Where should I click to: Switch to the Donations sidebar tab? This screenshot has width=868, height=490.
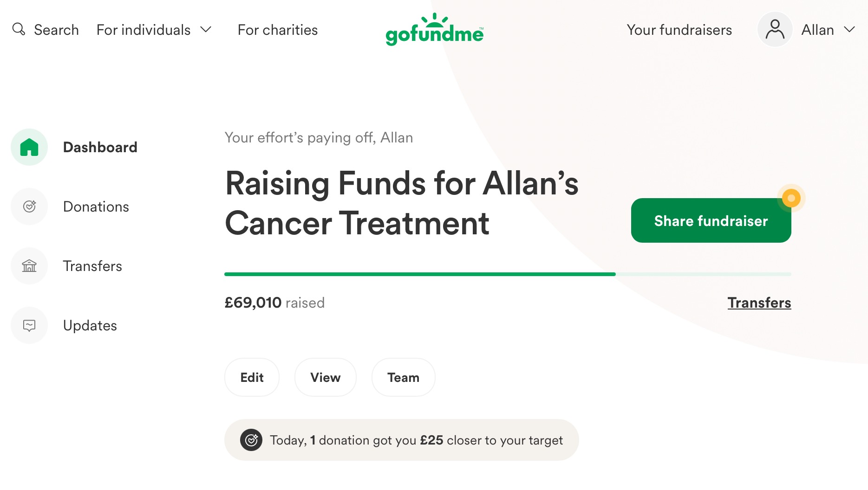click(96, 206)
